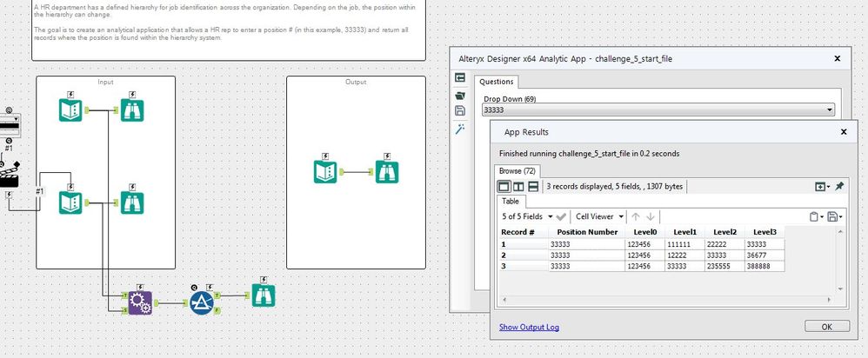This screenshot has width=868, height=358.
Task: Open the Drop Down (69) combo box
Action: click(658, 110)
